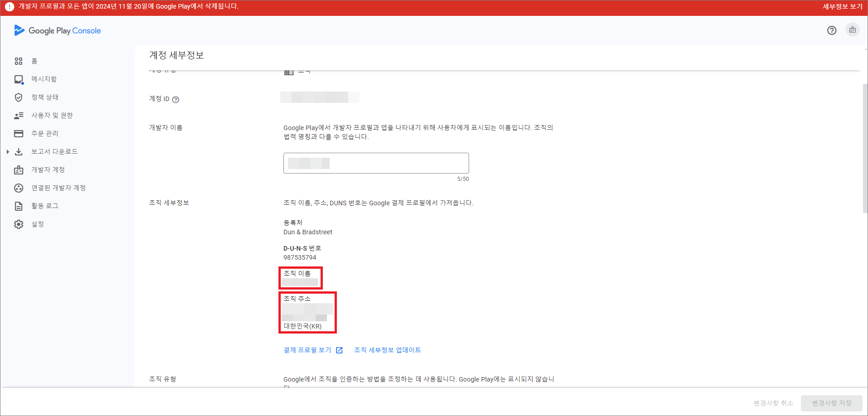
Task: Click the 설정 gear icon
Action: (x=19, y=224)
